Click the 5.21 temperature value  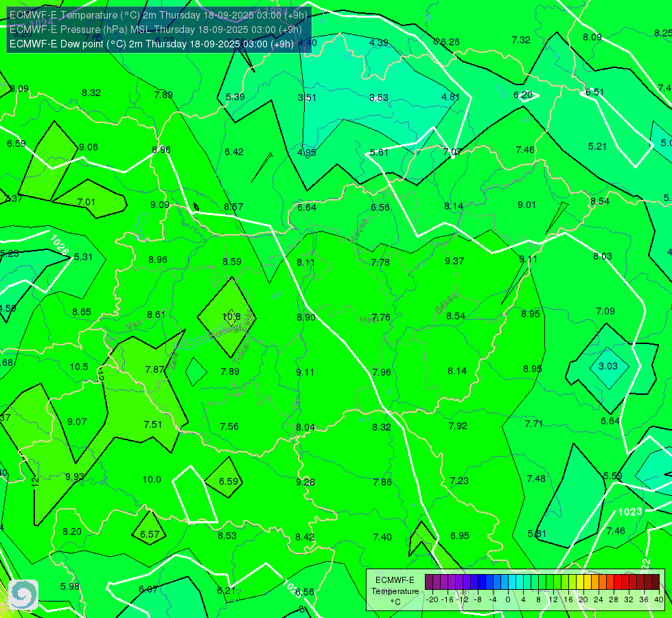click(597, 147)
